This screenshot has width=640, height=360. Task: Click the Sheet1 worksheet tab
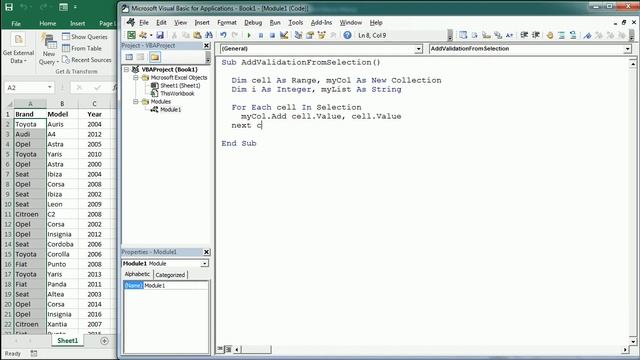pos(67,341)
